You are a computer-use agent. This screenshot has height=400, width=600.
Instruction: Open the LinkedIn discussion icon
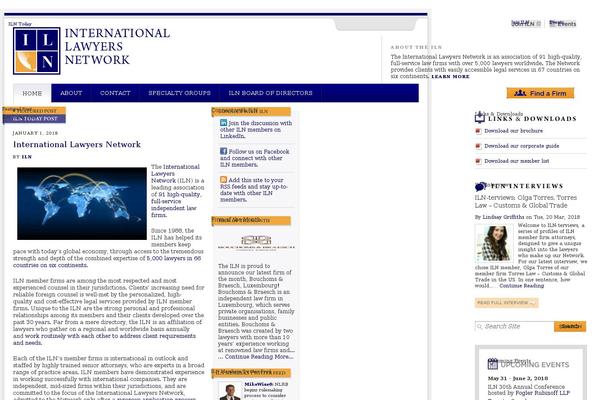[223, 123]
